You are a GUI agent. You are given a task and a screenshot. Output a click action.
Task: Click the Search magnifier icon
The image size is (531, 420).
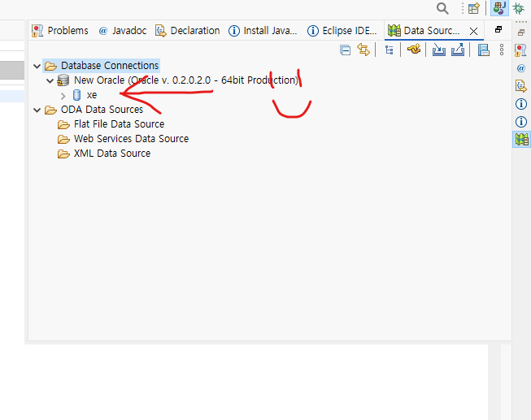442,8
